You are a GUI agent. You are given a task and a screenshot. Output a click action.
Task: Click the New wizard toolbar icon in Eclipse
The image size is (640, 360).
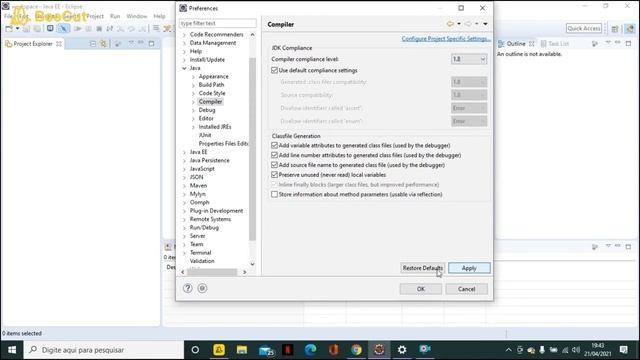(9, 29)
